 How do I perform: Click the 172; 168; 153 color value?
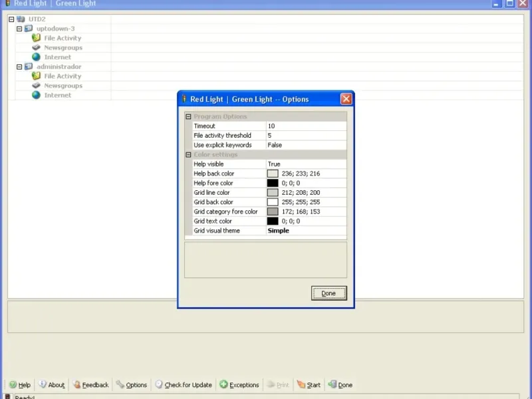point(301,211)
